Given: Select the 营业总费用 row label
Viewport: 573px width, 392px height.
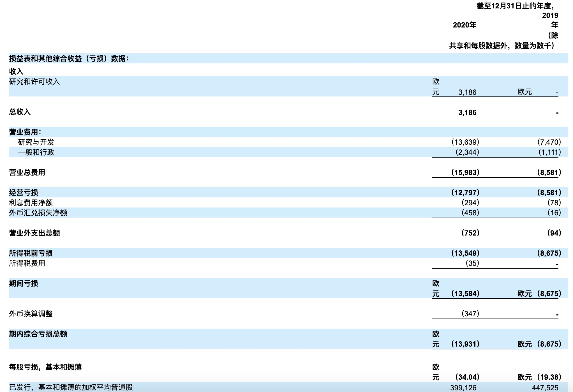Looking at the screenshot, I should (27, 172).
